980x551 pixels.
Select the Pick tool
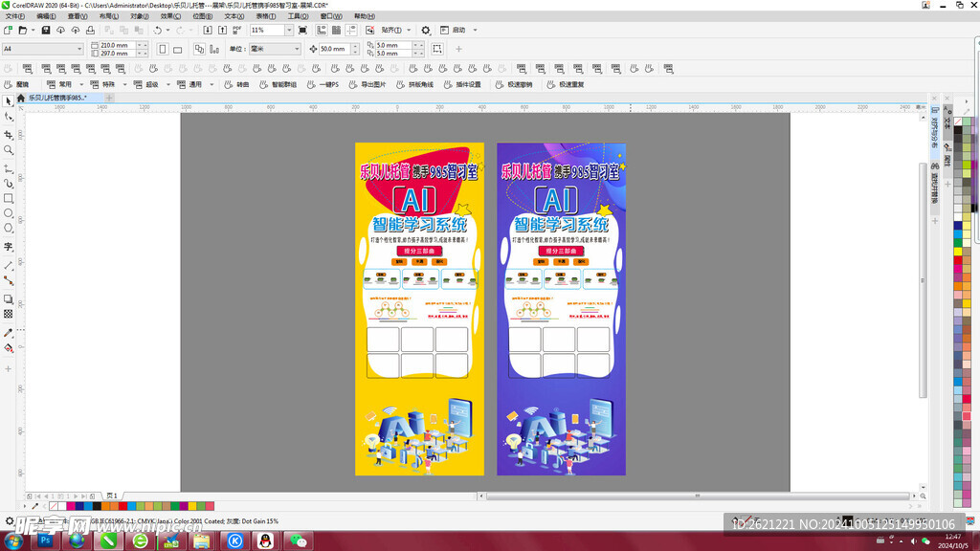click(8, 101)
